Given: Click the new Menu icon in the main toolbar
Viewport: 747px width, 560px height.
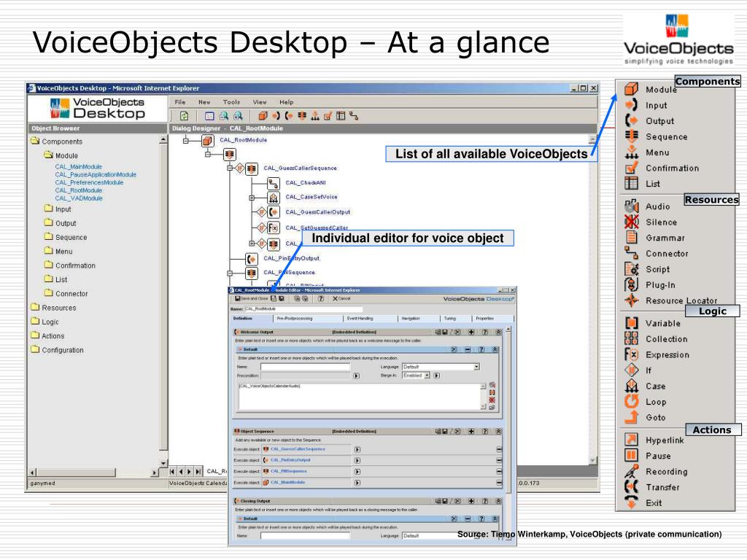Looking at the screenshot, I should coord(315,116).
